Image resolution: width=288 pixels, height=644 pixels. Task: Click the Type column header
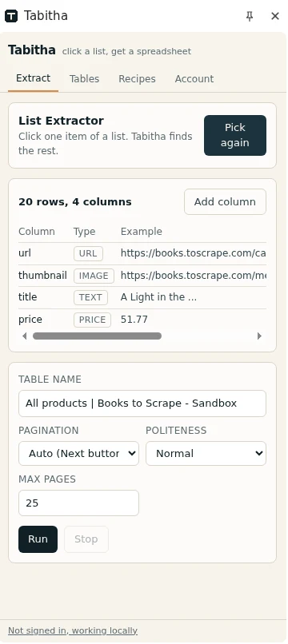[84, 232]
